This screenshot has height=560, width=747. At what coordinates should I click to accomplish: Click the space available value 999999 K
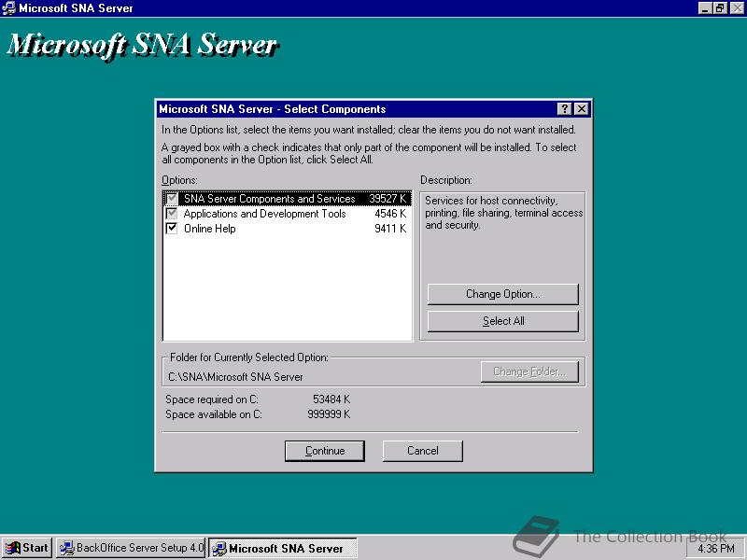[x=329, y=414]
